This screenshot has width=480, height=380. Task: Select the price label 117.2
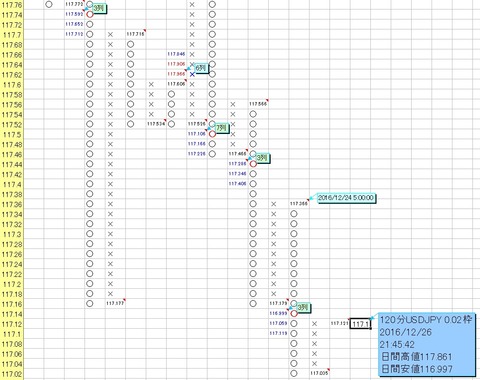click(12, 284)
